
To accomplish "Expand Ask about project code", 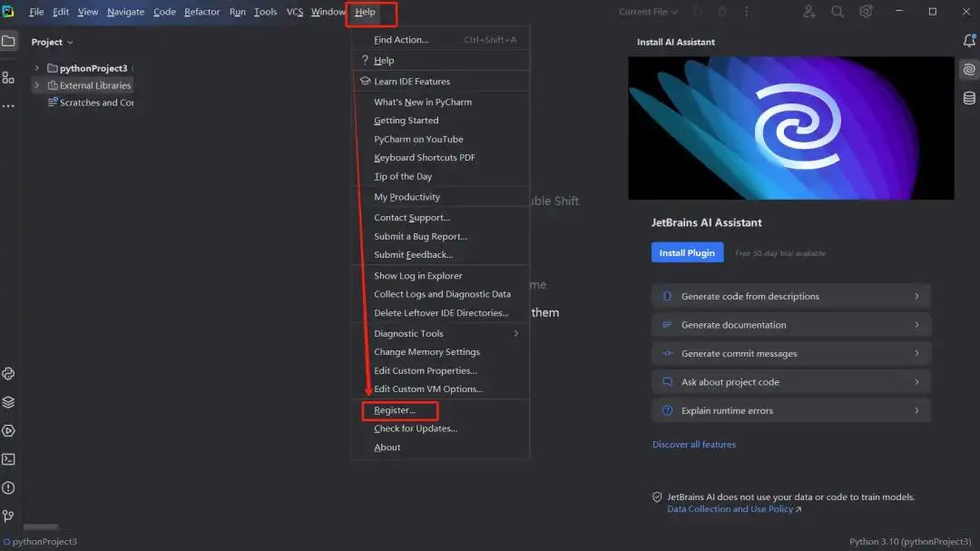I will coord(791,382).
